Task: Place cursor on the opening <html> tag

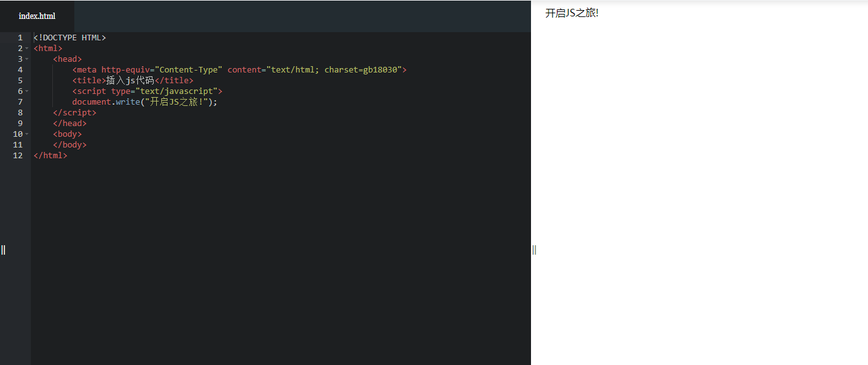Action: click(48, 49)
